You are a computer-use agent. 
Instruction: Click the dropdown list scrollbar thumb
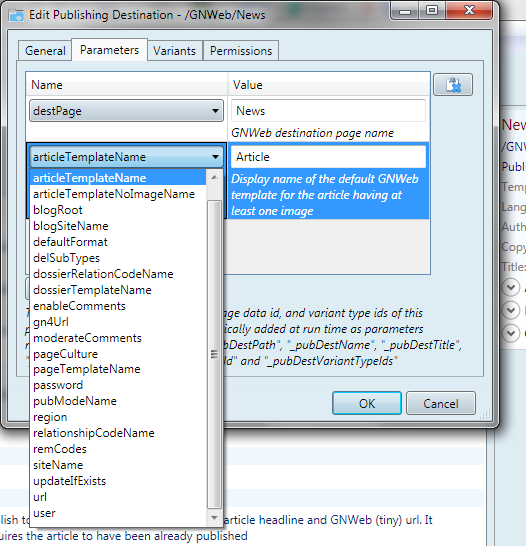[214, 354]
